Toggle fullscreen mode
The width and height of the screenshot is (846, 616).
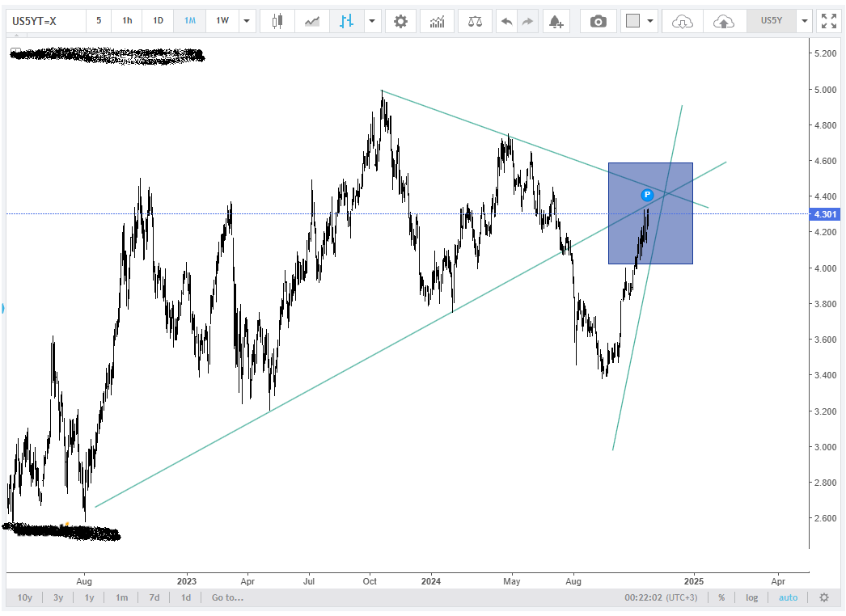coord(828,21)
